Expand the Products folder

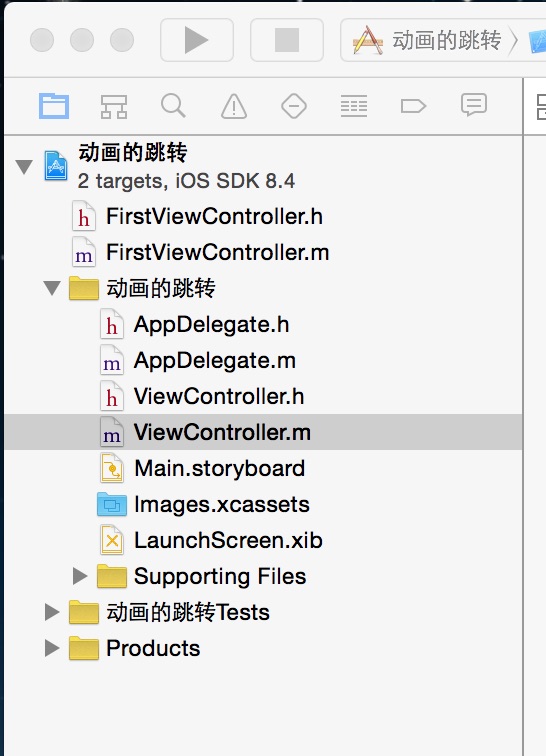(52, 648)
